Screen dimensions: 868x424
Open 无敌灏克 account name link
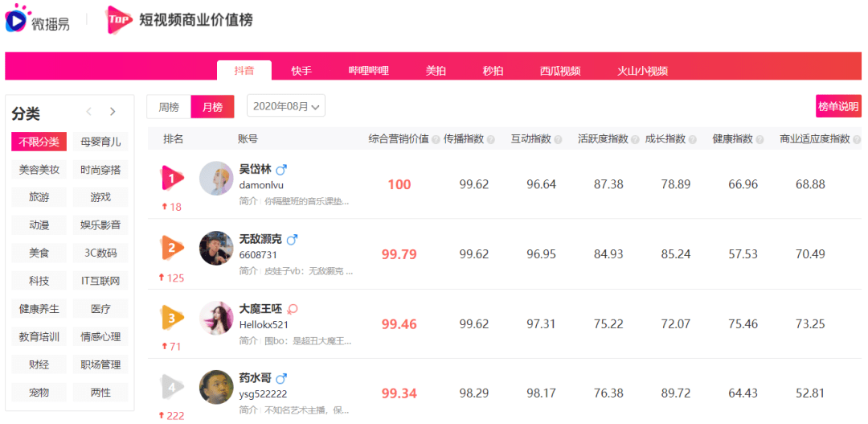coord(260,240)
